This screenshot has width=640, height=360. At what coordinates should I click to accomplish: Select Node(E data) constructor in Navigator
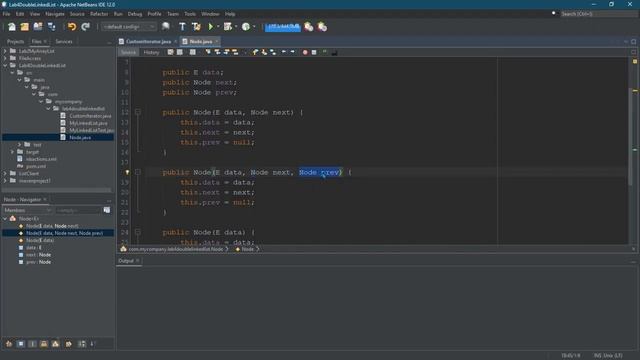[40, 240]
